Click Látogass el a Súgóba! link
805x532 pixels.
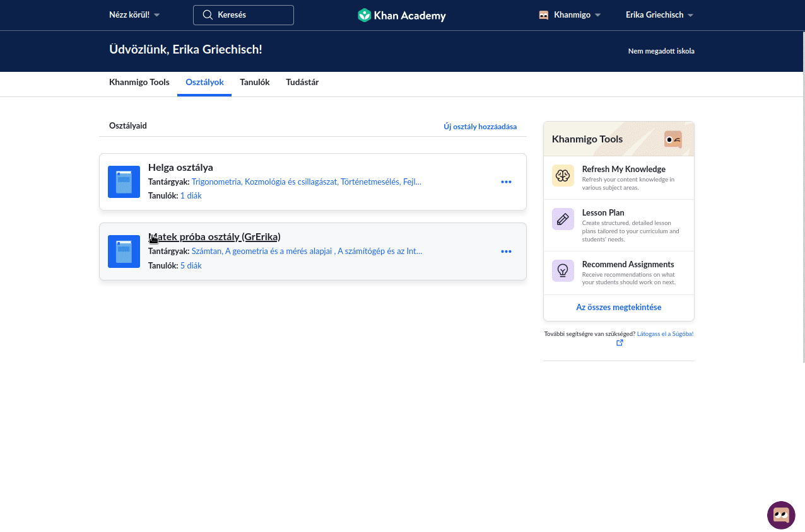(x=665, y=334)
